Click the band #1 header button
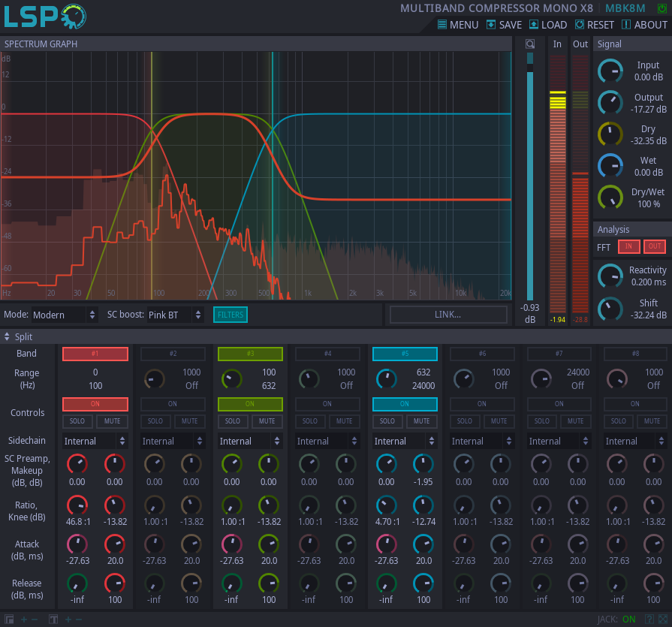 (x=95, y=354)
